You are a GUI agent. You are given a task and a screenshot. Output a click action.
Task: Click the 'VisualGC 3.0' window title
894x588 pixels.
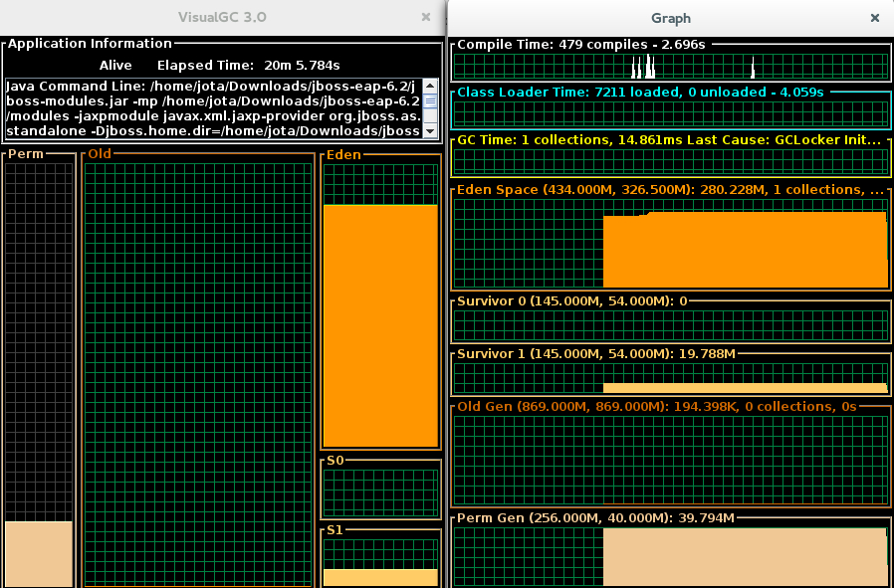(x=222, y=17)
